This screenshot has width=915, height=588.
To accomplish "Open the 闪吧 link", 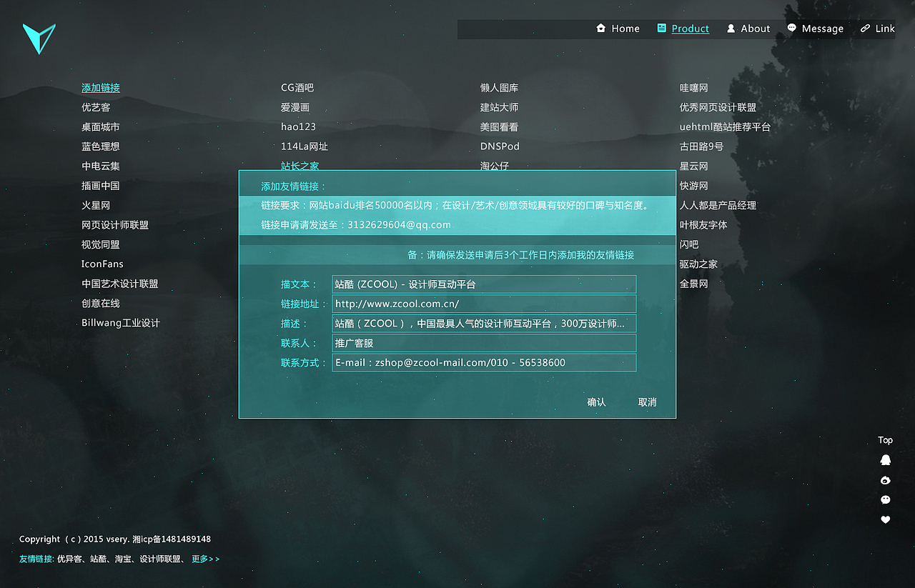I will (689, 244).
